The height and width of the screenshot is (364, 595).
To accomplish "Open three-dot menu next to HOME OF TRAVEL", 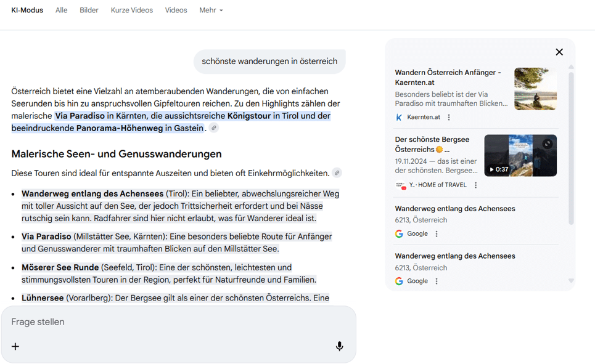I will click(476, 184).
